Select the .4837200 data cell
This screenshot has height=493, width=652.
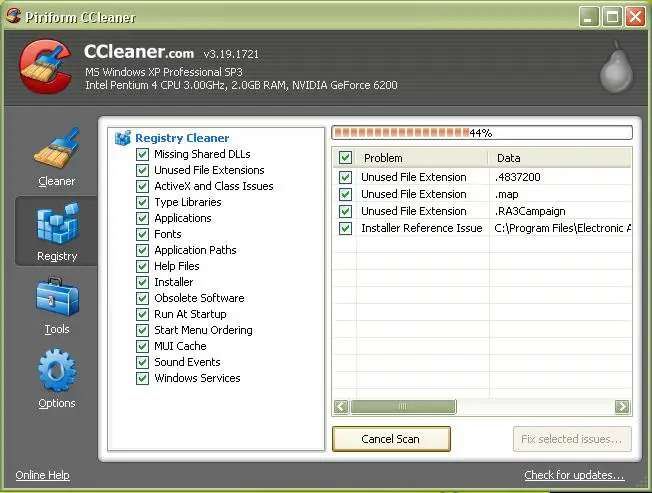tap(518, 177)
